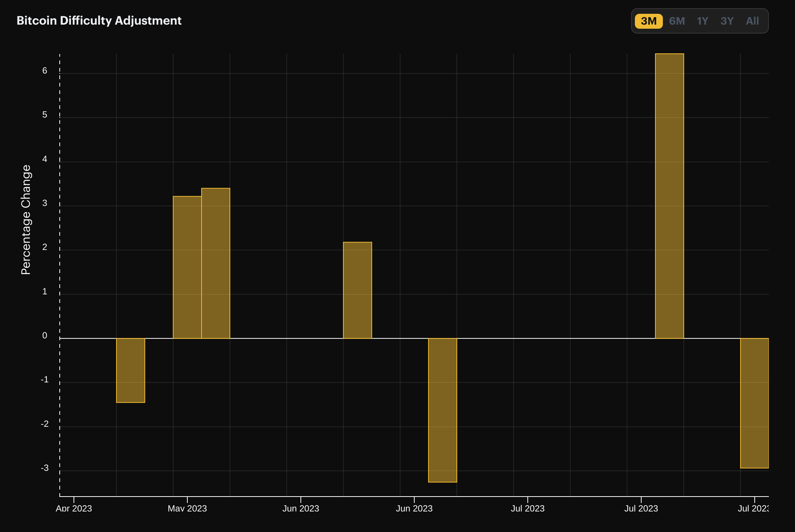Click the Bitcoin Difficulty Adjustment title
The width and height of the screenshot is (795, 532).
99,21
